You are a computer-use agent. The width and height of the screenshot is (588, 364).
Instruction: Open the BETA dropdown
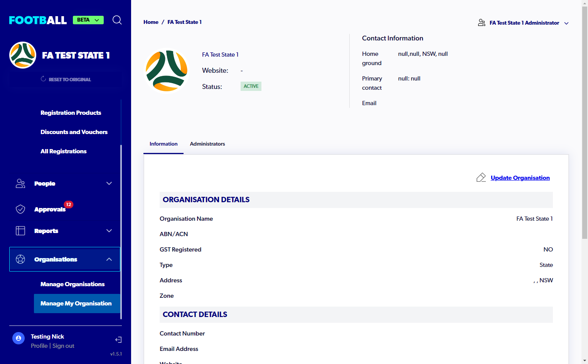tap(88, 20)
